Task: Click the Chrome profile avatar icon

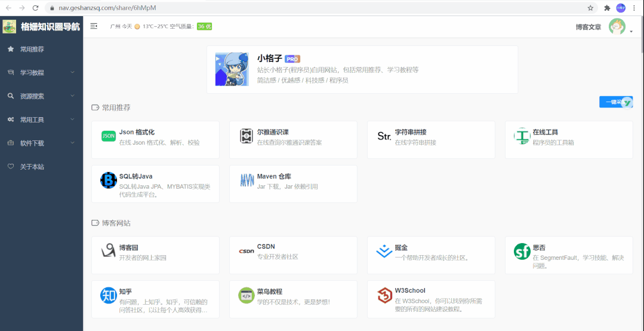Action: coord(621,8)
